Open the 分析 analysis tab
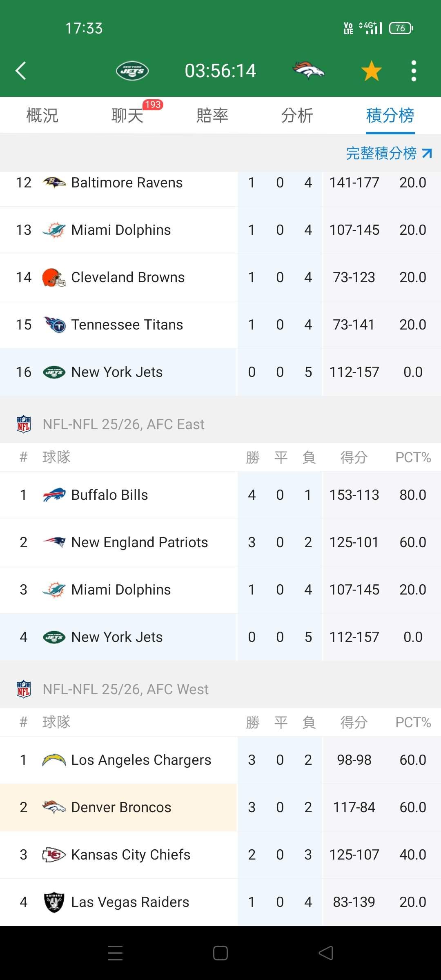The width and height of the screenshot is (441, 980). point(297,115)
